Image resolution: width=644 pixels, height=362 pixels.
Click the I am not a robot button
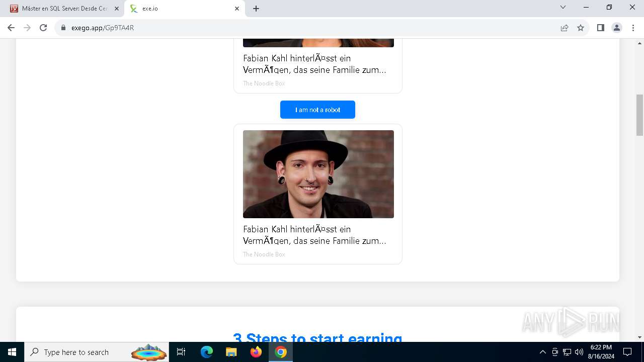(x=317, y=110)
